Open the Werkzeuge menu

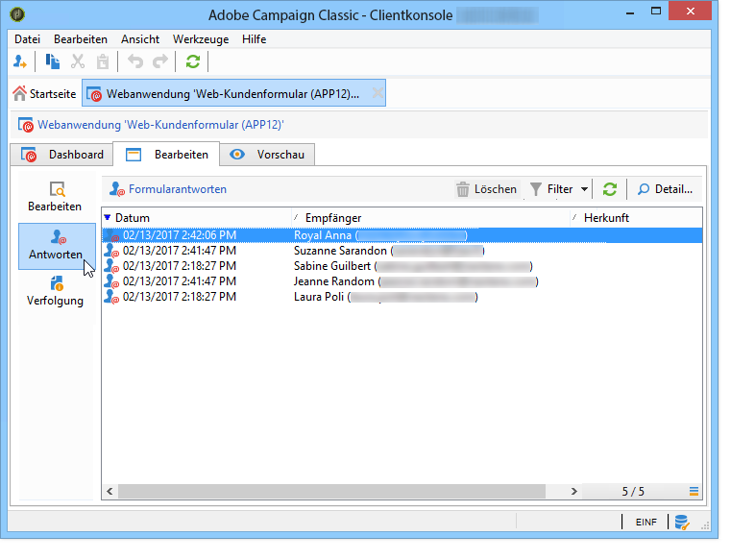click(201, 39)
